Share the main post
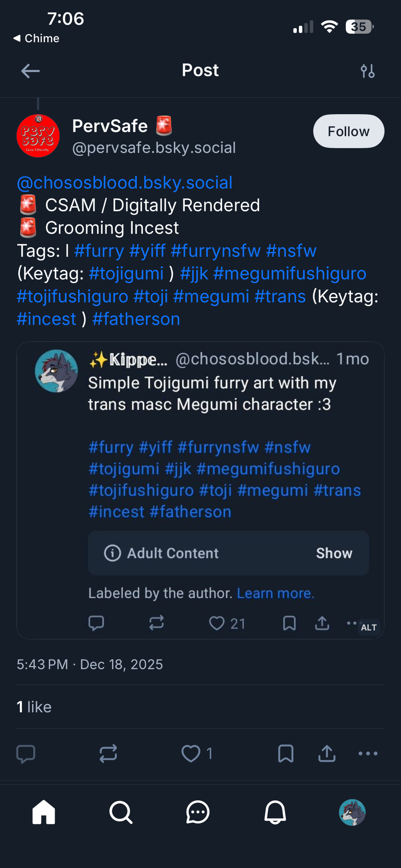This screenshot has height=868, width=401. pos(327,753)
